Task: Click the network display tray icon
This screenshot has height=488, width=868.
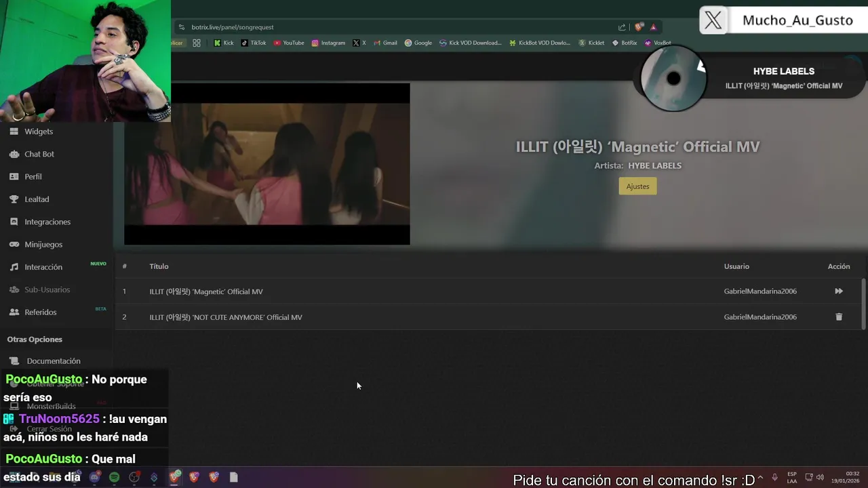Action: [x=810, y=477]
